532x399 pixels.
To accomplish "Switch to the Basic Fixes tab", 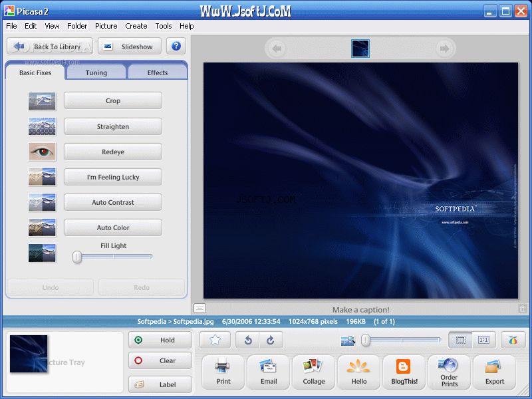I will pyautogui.click(x=35, y=72).
